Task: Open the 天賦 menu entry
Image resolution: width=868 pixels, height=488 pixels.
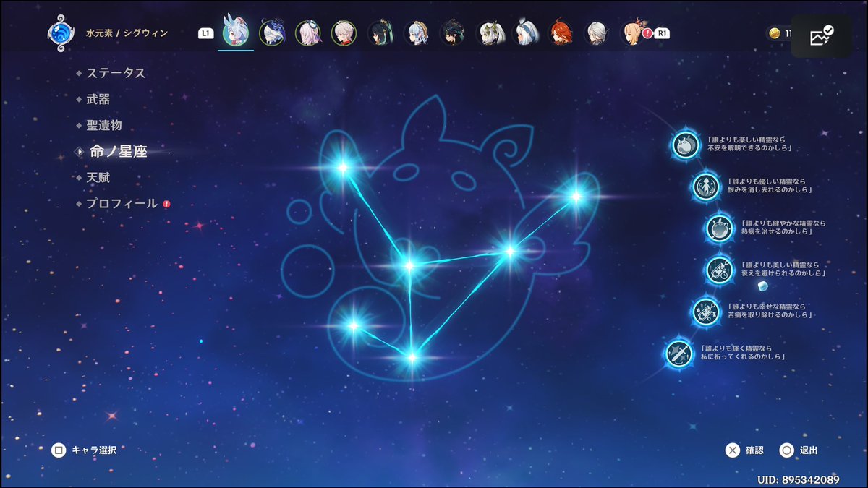Action: [x=98, y=177]
